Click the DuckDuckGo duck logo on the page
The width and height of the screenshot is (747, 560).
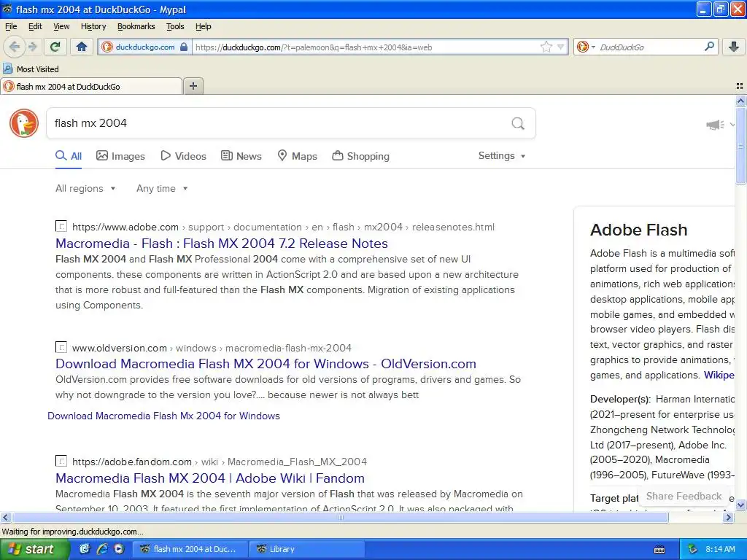pyautogui.click(x=24, y=123)
